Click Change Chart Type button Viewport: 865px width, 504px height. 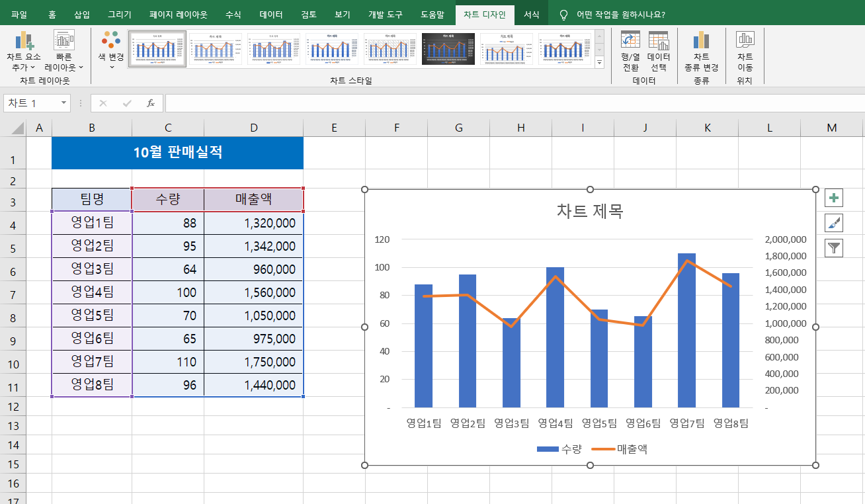pos(701,51)
